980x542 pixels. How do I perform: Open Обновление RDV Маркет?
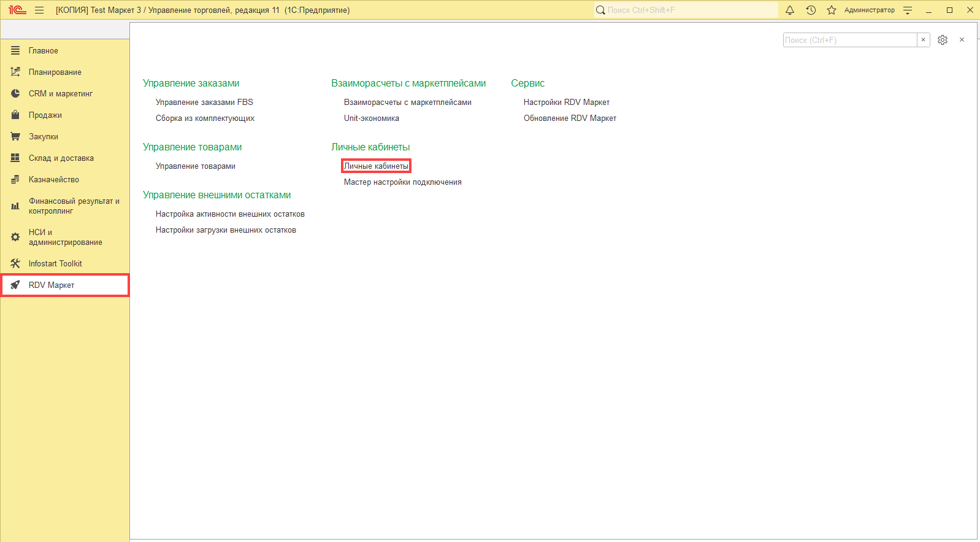click(x=570, y=118)
